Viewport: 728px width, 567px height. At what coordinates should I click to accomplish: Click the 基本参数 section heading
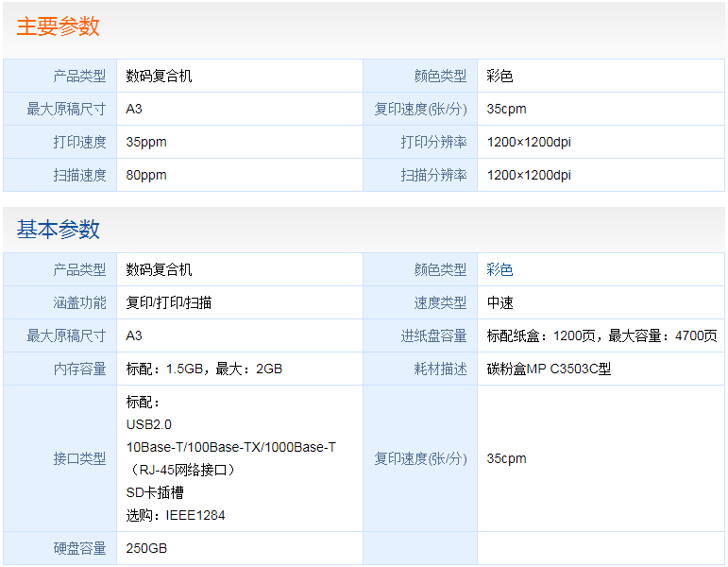click(x=58, y=230)
